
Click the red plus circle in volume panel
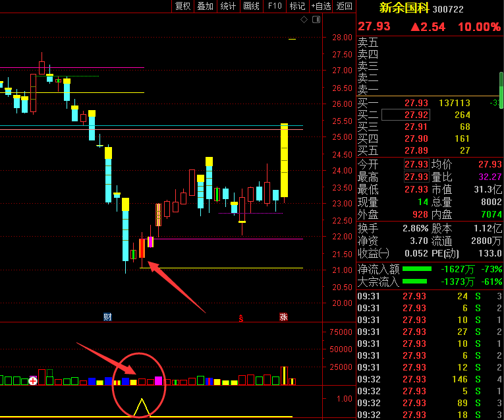tap(33, 380)
